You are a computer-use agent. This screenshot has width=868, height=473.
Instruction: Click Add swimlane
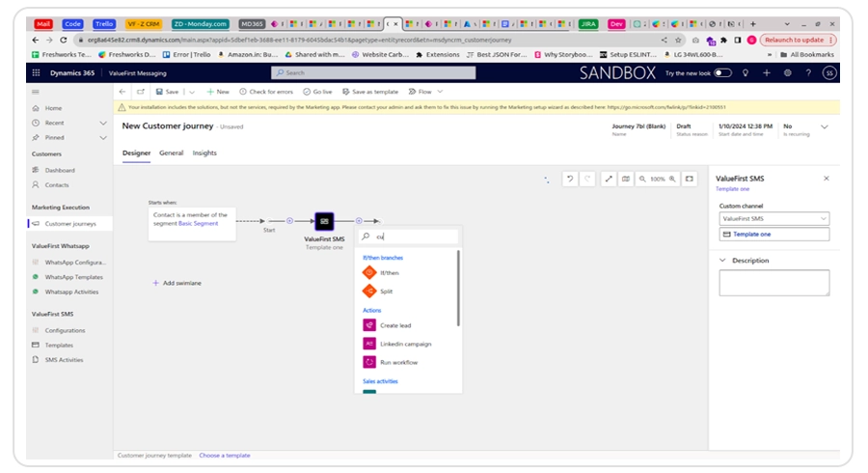(x=176, y=283)
